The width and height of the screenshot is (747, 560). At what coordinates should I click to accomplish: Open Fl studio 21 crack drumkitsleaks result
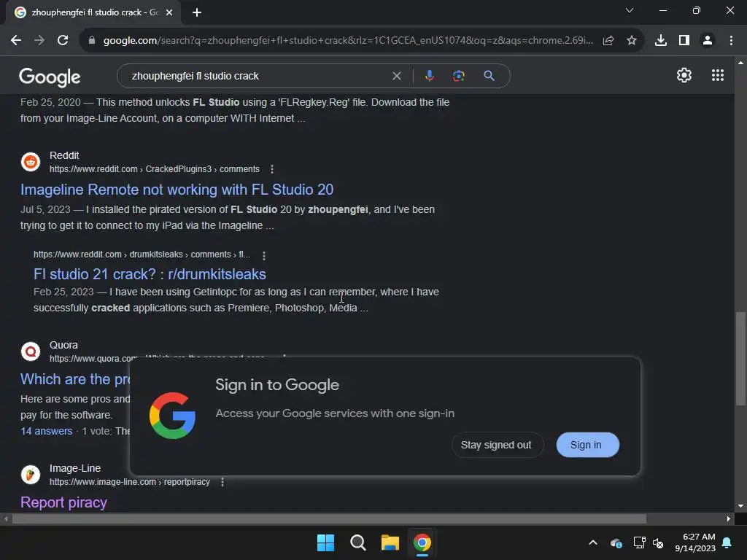point(150,274)
